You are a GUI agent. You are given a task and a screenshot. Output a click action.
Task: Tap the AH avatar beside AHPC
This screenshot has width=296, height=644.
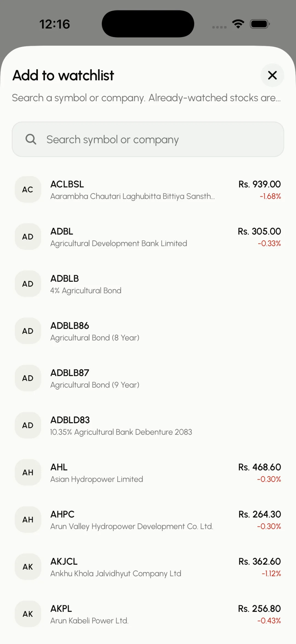(28, 520)
